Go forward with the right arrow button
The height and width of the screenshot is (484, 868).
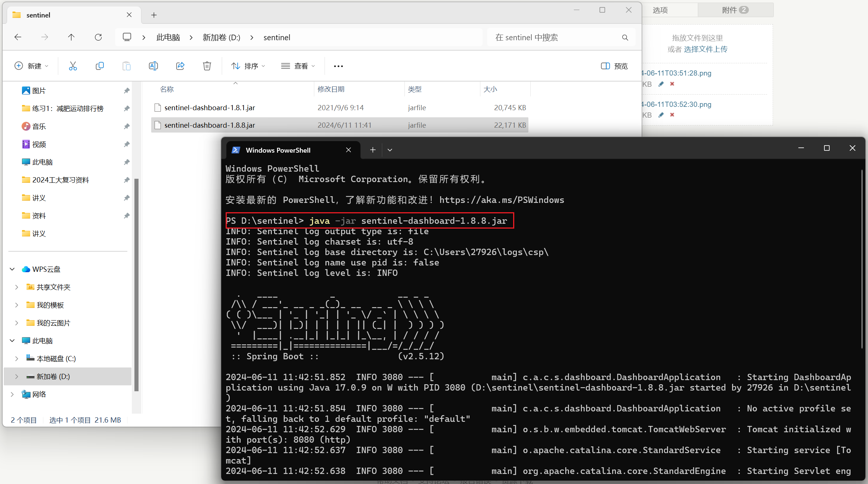pos(45,37)
